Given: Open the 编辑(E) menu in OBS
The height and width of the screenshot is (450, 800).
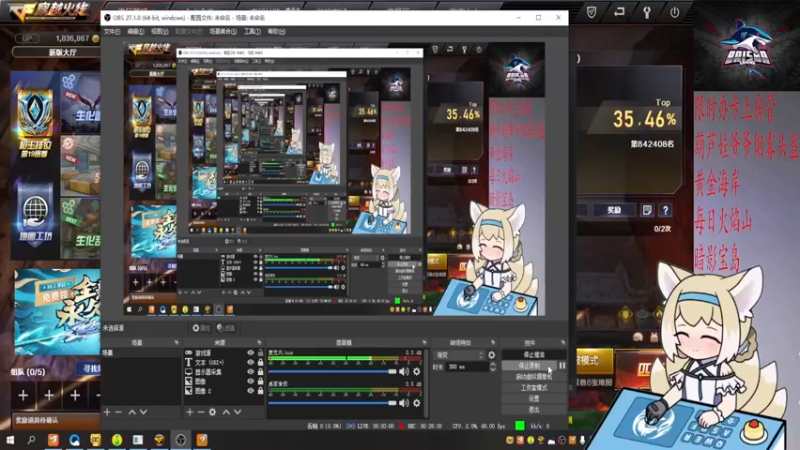Looking at the screenshot, I should point(135,32).
